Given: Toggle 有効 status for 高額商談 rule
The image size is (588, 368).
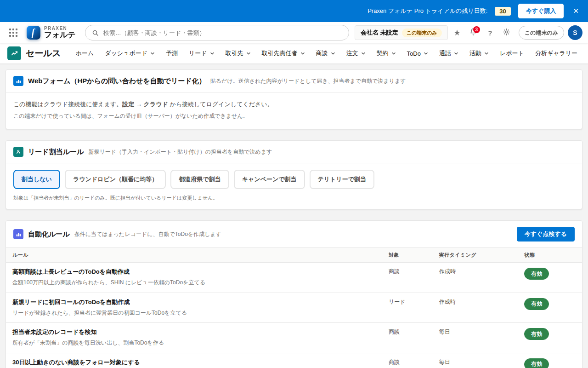Looking at the screenshot, I should (537, 274).
